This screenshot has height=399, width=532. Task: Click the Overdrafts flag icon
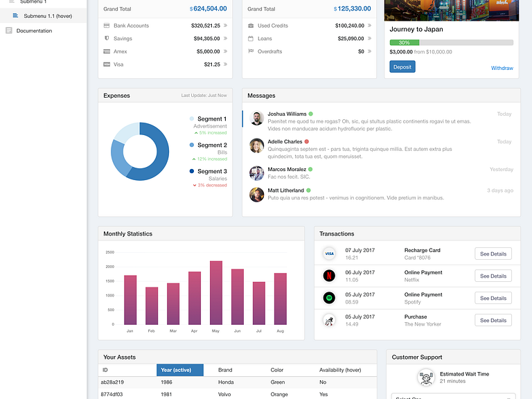point(251,51)
